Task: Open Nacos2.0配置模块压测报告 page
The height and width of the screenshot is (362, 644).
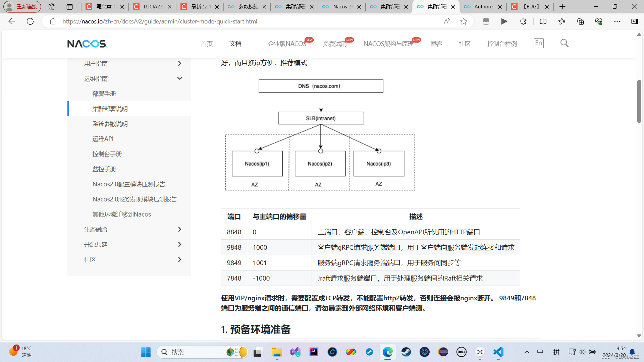Action: point(129,184)
